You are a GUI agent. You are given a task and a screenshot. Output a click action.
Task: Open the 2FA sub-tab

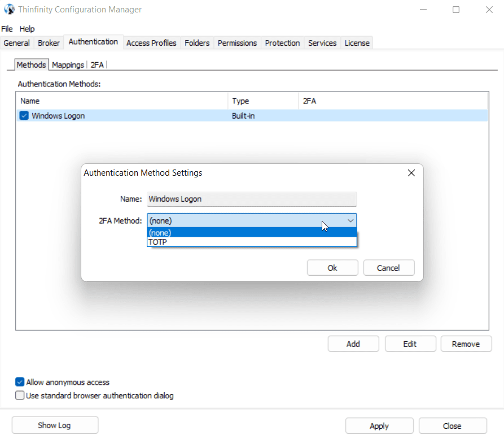pyautogui.click(x=97, y=64)
